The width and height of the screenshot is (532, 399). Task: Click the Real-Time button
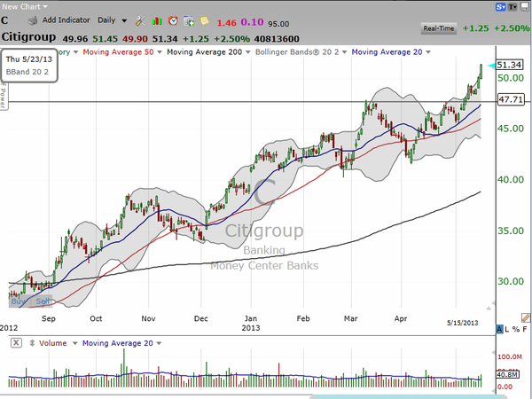click(438, 28)
